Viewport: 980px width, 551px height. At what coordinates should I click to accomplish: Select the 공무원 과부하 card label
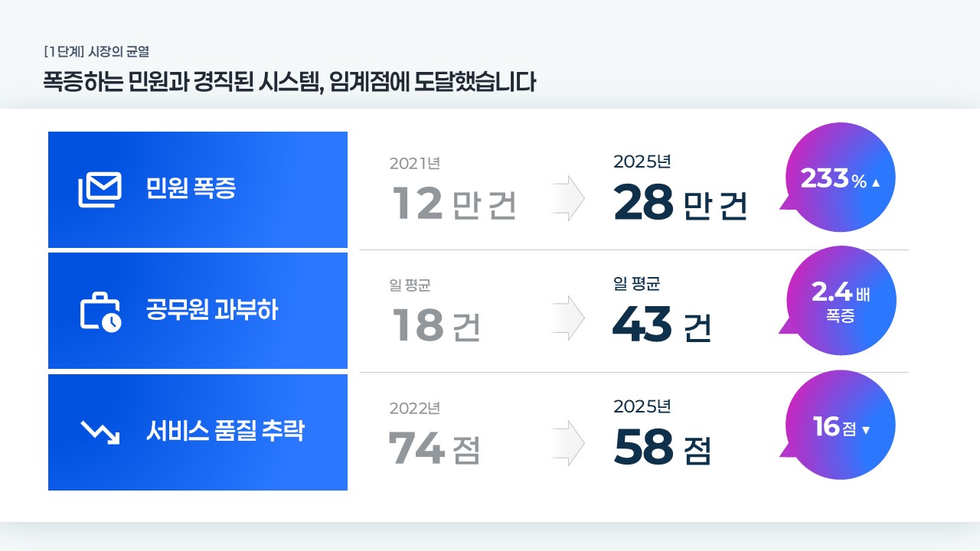coord(212,311)
